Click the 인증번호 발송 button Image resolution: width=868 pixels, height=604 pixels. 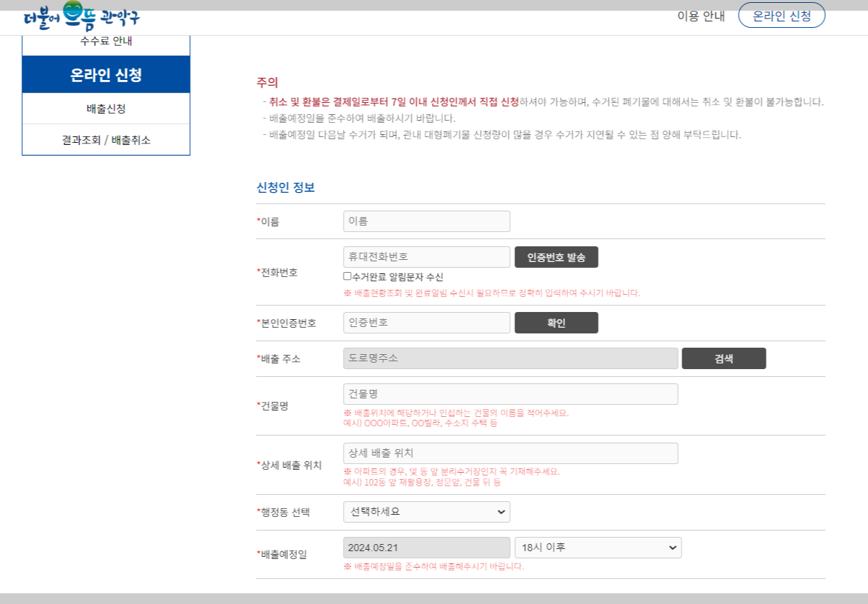tap(557, 257)
